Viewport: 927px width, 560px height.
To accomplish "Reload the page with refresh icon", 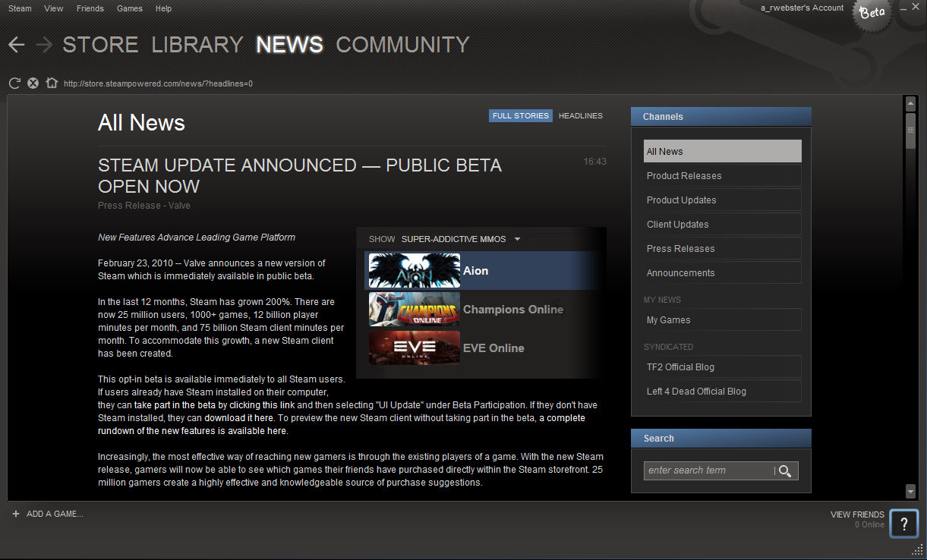I will click(x=14, y=83).
